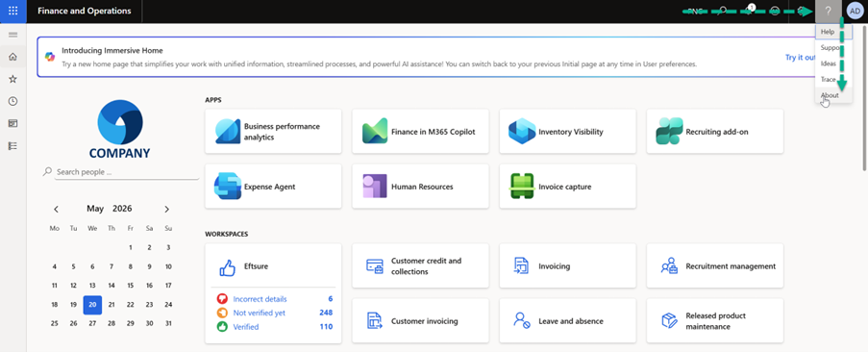Open Recent clock icon in the sidebar

click(13, 101)
